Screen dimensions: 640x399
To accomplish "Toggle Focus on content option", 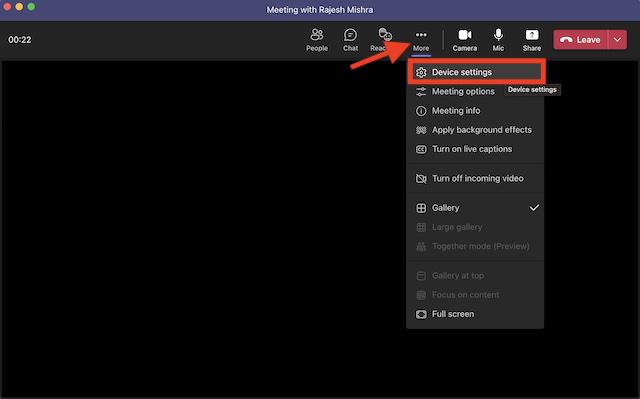I will tap(475, 295).
